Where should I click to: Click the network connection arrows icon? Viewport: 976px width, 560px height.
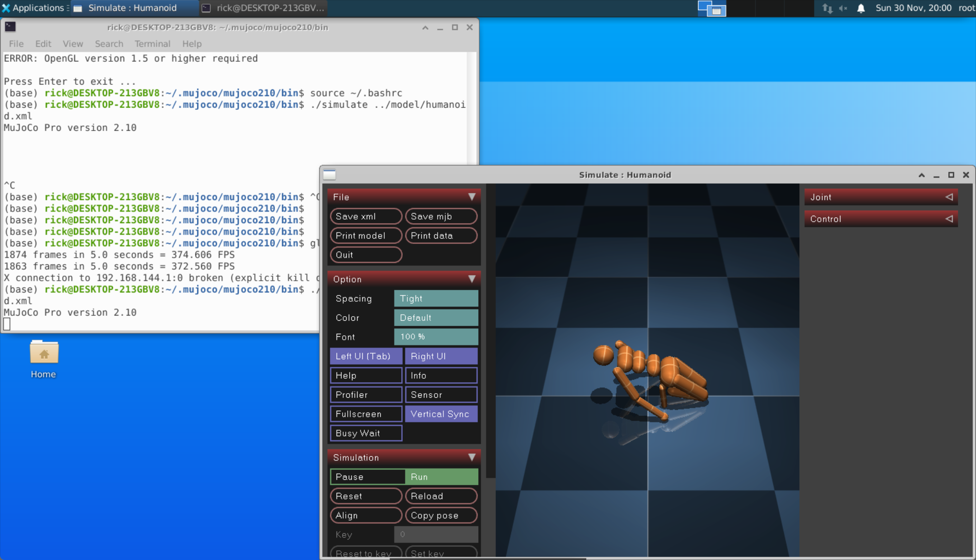coord(827,8)
